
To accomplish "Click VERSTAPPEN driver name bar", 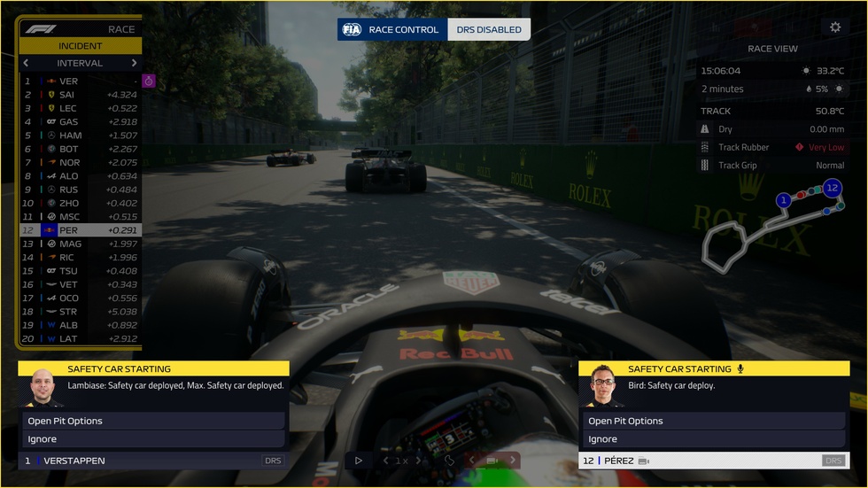I will pos(153,461).
